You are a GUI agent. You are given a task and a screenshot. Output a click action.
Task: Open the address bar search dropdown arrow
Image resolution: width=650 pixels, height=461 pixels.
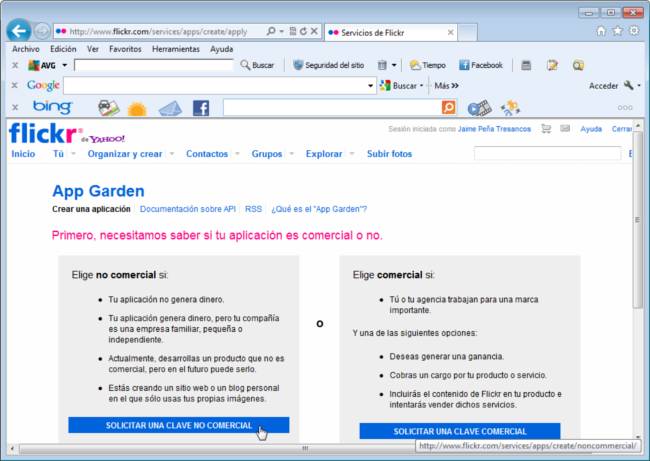(281, 31)
